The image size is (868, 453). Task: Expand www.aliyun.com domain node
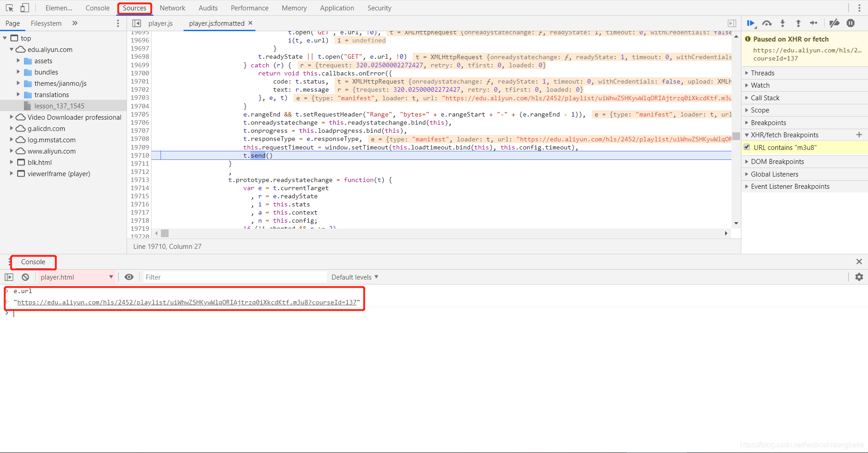11,151
